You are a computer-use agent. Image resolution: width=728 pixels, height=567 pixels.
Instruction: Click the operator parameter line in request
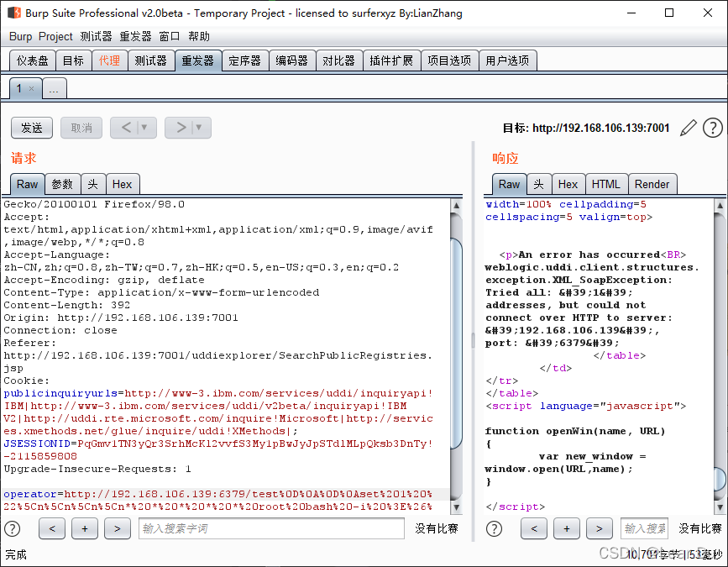coord(218,494)
